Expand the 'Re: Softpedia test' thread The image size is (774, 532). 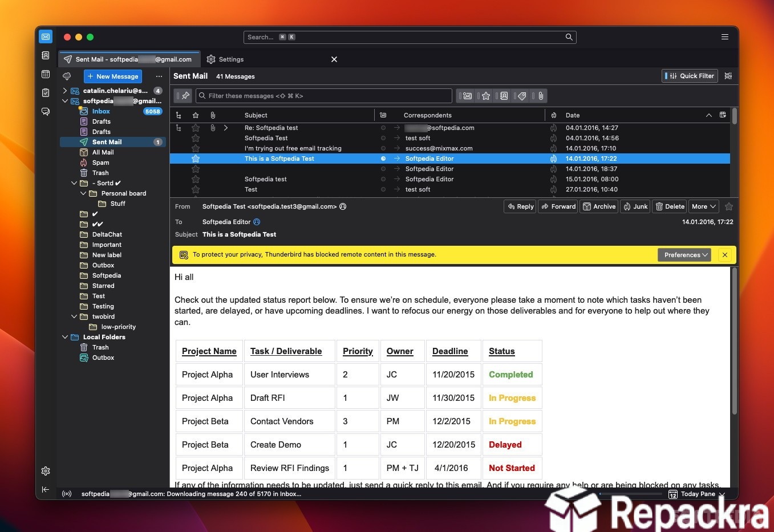click(226, 128)
